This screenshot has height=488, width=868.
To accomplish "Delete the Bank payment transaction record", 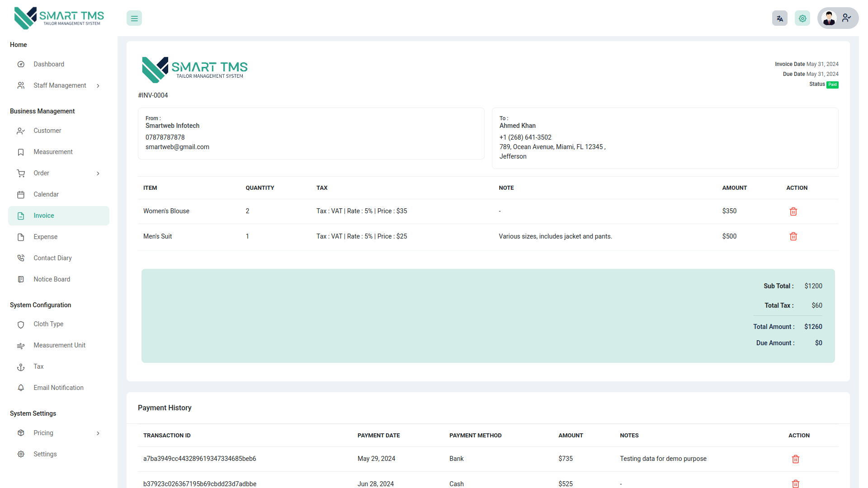I will tap(796, 459).
